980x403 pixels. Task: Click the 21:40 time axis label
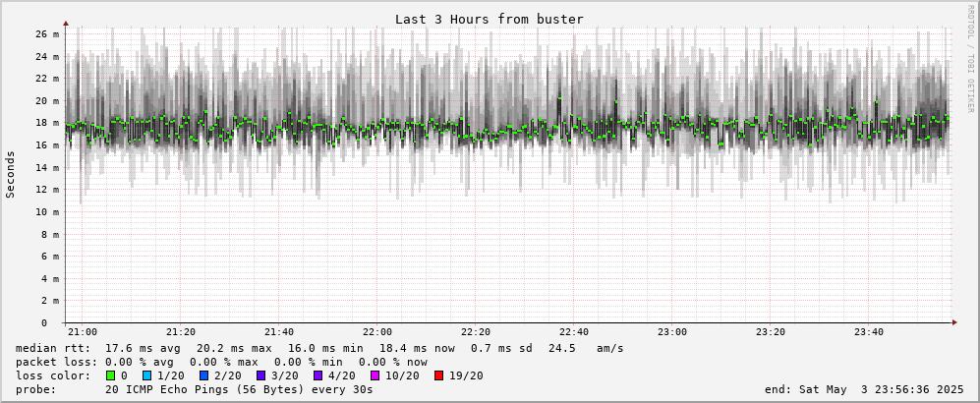coord(279,332)
